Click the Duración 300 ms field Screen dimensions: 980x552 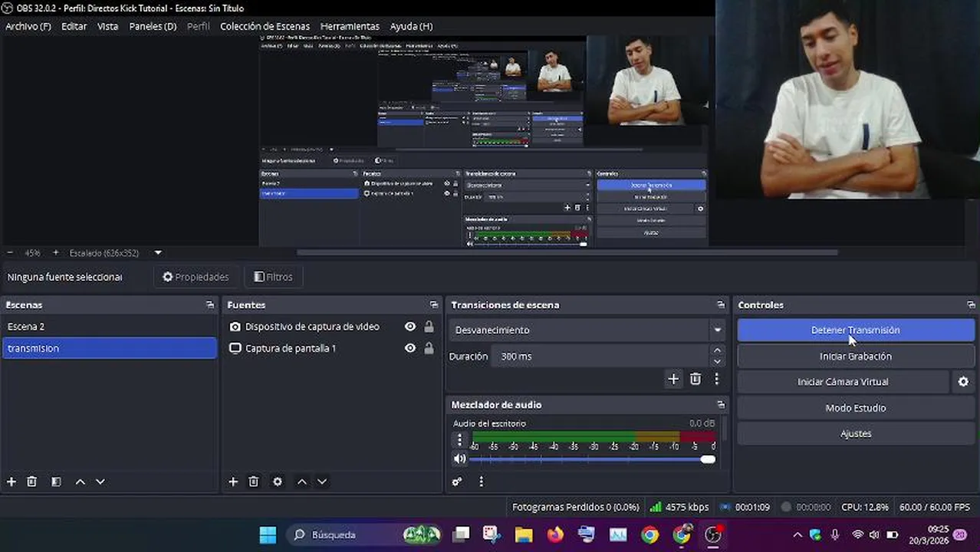601,356
